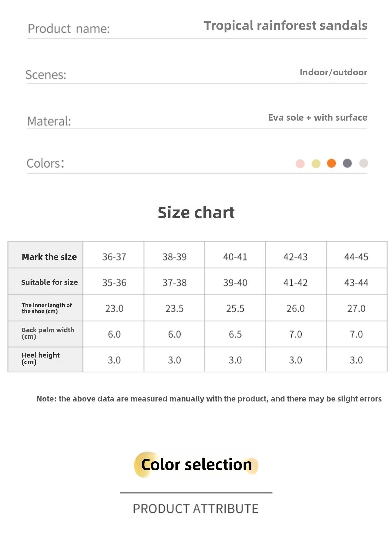This screenshot has height=555, width=392.
Task: Click the Suitable for size row header
Action: [x=49, y=282]
